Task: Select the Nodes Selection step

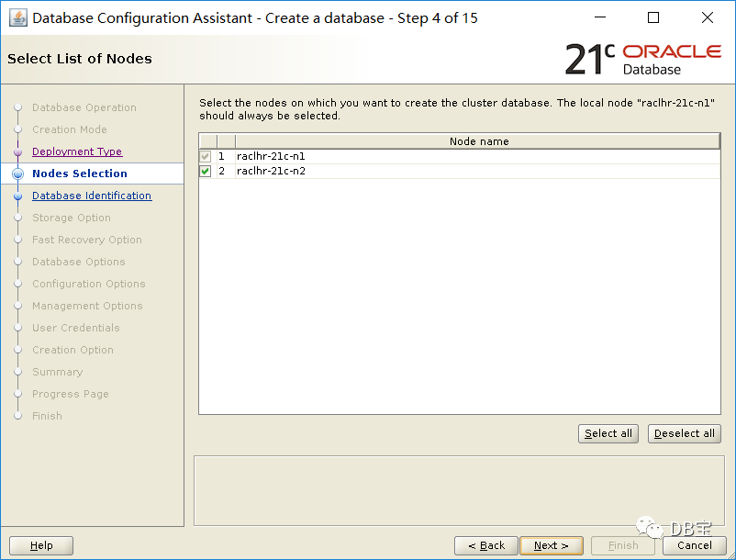Action: click(79, 174)
